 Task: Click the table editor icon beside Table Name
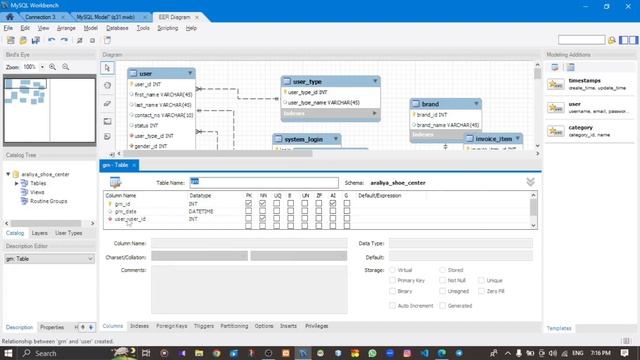pos(116,182)
